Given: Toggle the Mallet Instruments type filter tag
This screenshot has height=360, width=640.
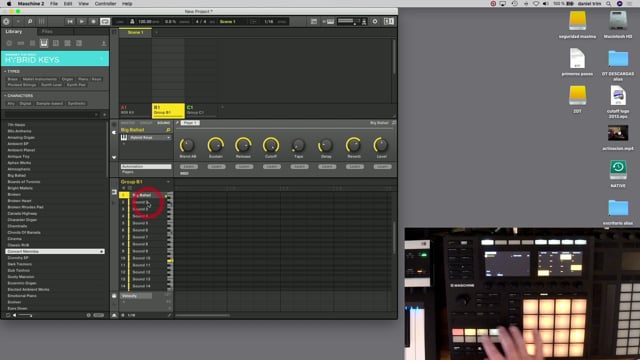Looking at the screenshot, I should (40, 79).
